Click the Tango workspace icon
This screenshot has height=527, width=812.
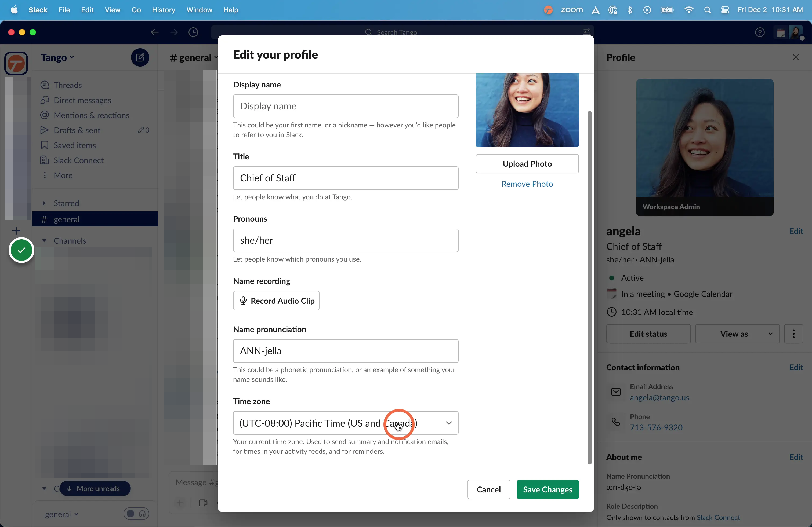16,63
